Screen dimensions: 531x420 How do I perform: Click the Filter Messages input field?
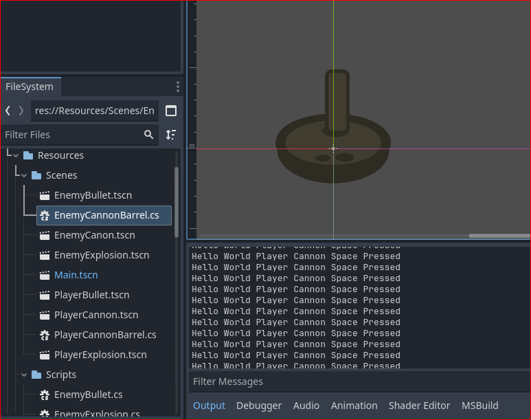point(357,382)
